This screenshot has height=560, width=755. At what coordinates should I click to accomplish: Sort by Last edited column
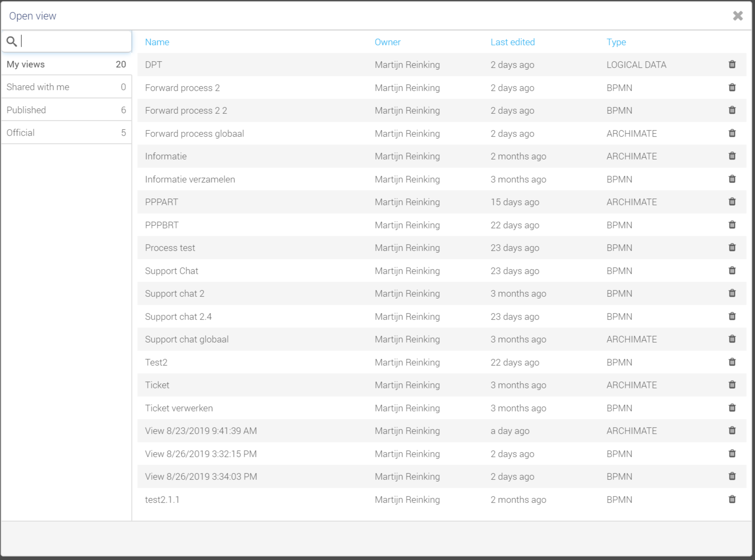click(512, 42)
